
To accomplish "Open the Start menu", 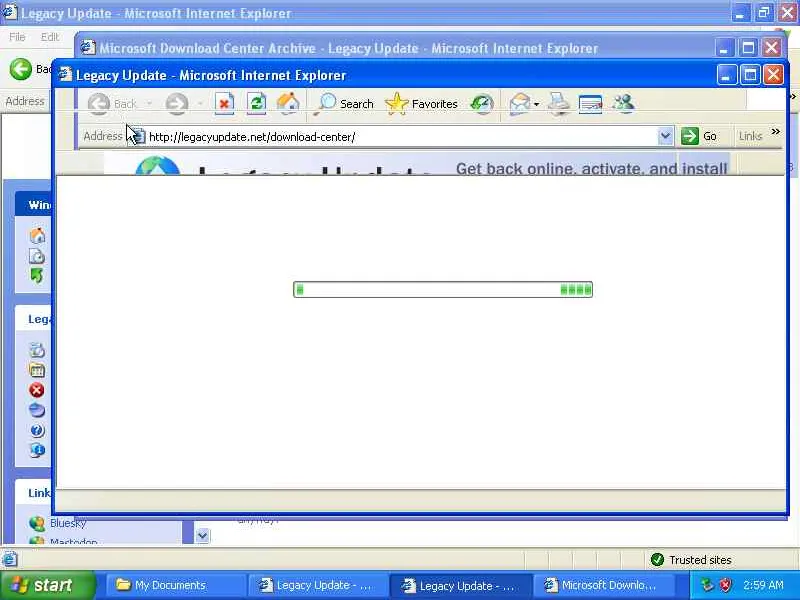I will coord(48,585).
